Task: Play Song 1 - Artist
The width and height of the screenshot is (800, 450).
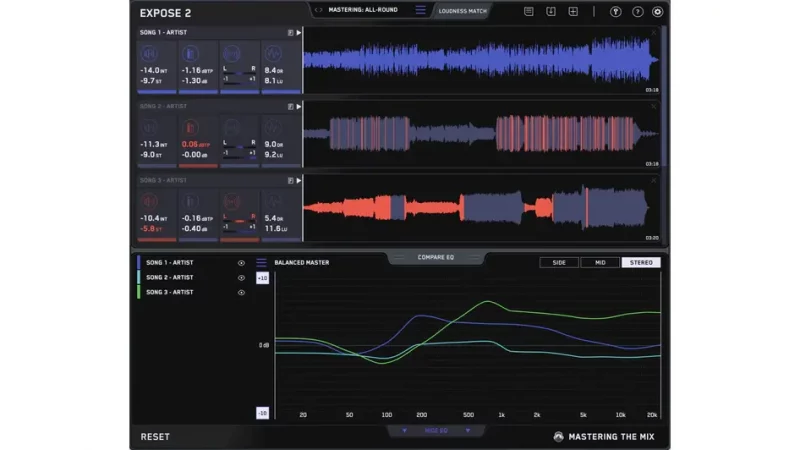Action: tap(299, 33)
